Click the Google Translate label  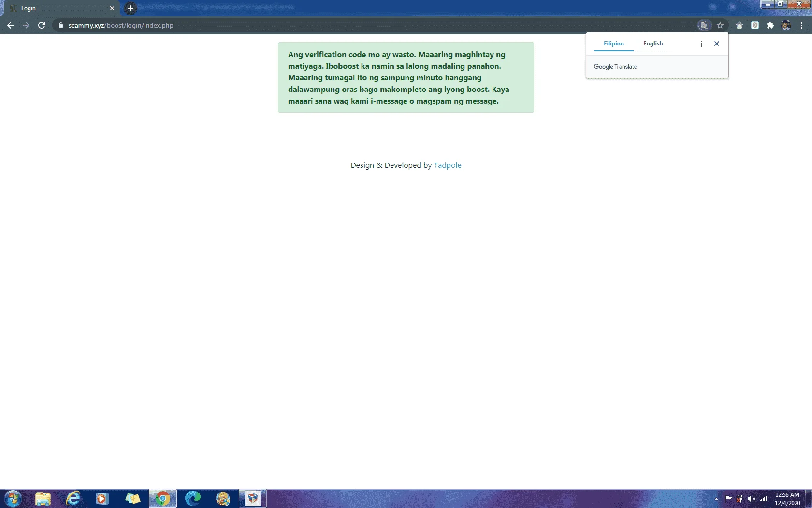click(615, 67)
